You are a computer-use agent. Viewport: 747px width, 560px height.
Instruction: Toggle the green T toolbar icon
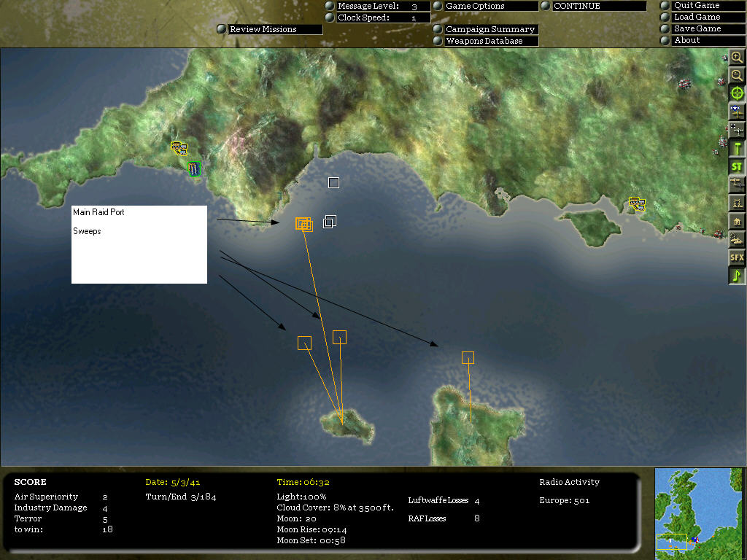pos(737,149)
